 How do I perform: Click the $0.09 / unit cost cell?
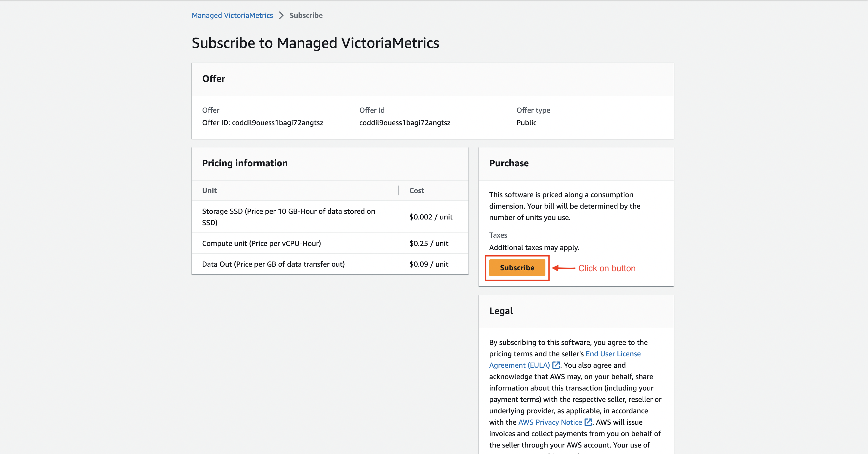click(x=429, y=264)
